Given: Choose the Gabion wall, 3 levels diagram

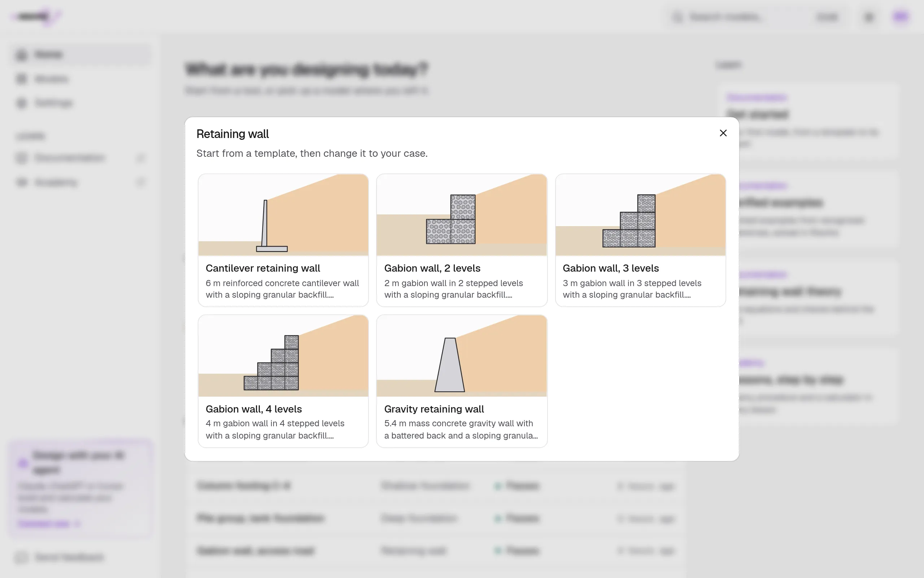Looking at the screenshot, I should tap(640, 215).
